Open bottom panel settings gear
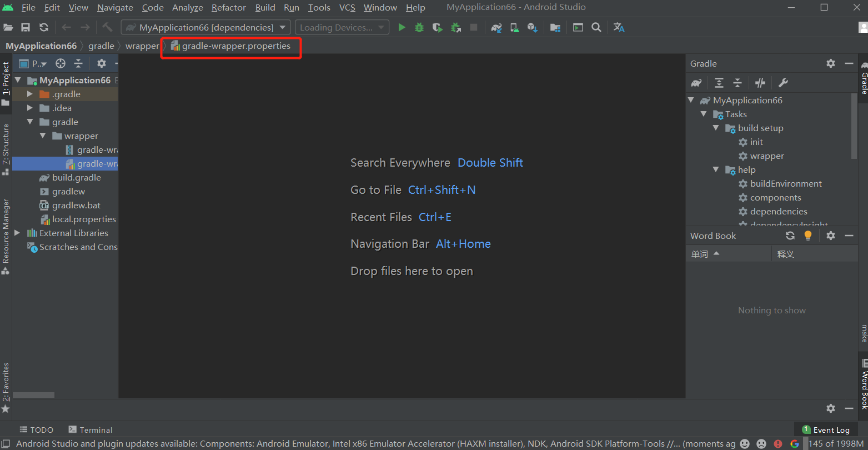The height and width of the screenshot is (450, 868). pos(831,408)
